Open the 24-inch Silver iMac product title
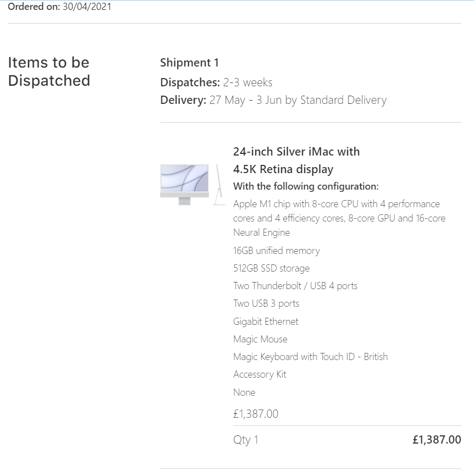This screenshot has width=474, height=476. click(296, 160)
